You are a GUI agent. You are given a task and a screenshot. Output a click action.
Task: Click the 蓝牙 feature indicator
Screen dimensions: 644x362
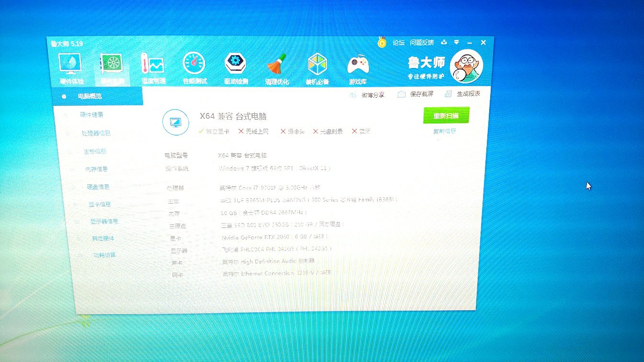361,131
